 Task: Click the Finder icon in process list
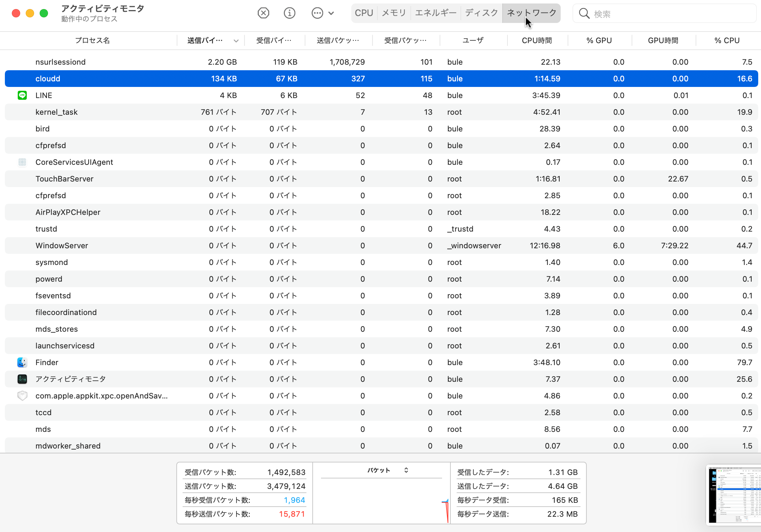point(22,362)
